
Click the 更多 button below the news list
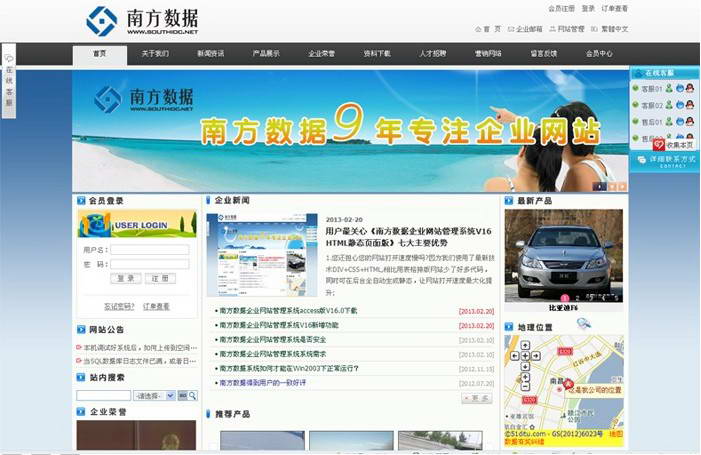coord(477,398)
